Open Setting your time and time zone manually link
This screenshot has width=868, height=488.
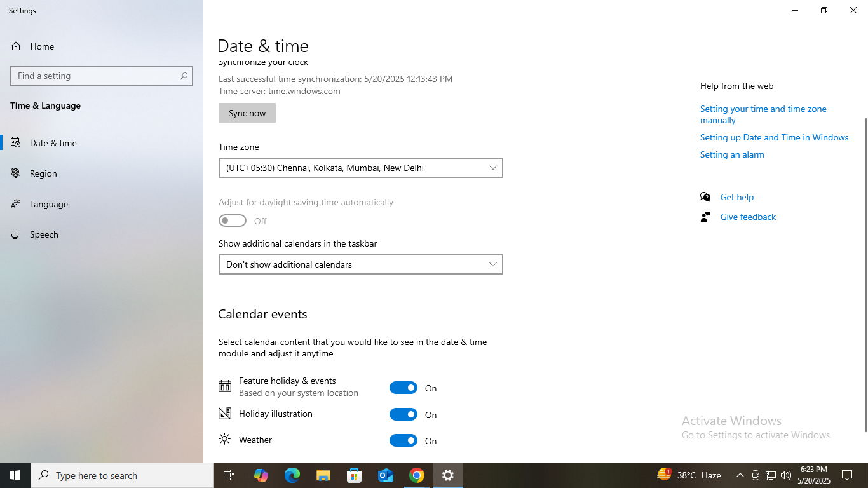tap(763, 114)
